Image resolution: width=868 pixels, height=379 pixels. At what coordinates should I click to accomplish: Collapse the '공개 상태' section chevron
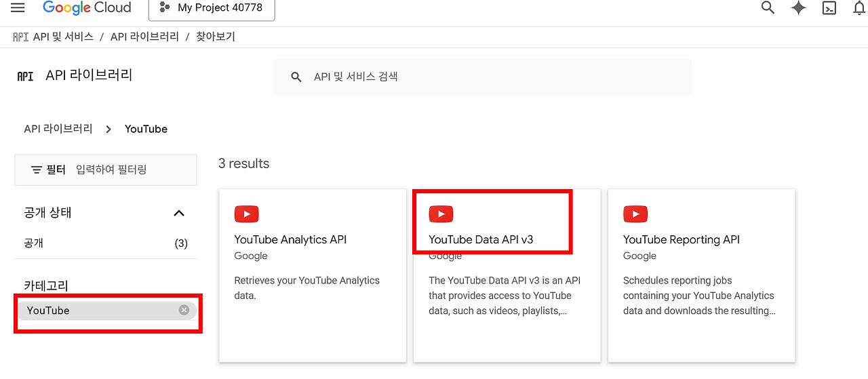[x=179, y=213]
